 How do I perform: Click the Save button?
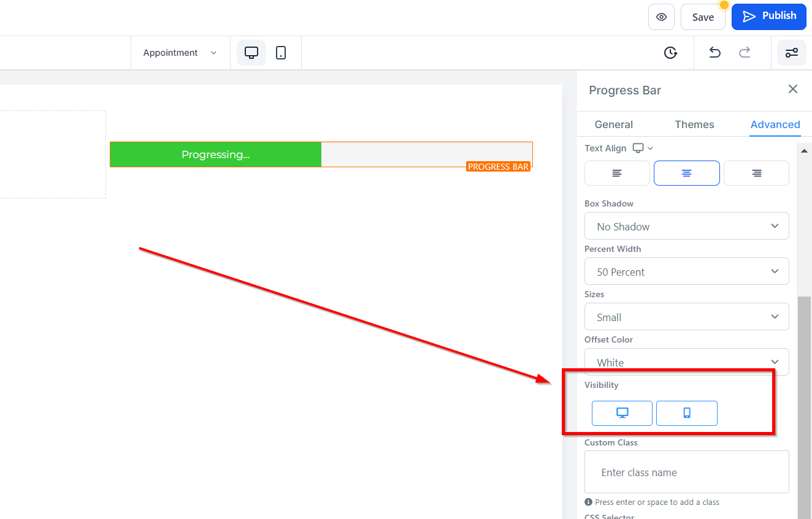pos(703,17)
